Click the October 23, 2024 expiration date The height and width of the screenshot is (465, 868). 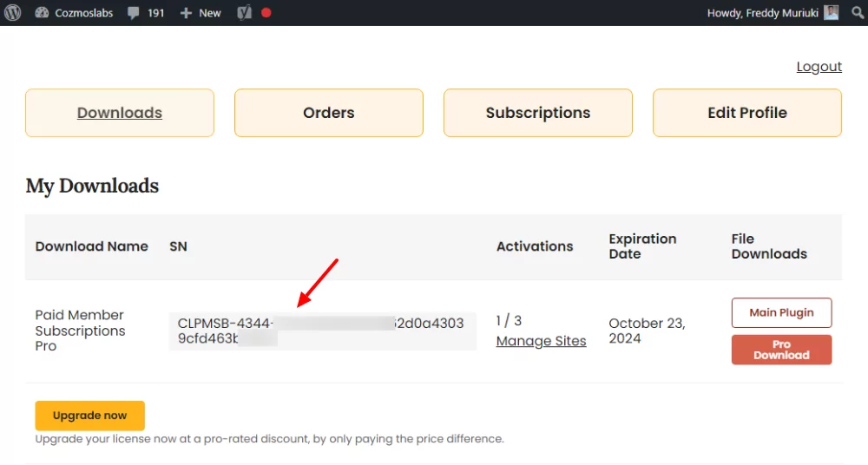647,331
